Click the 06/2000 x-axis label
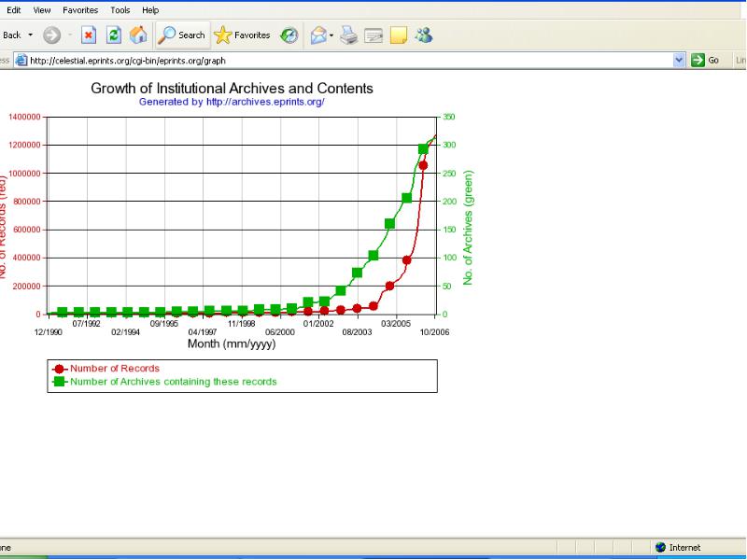The image size is (747, 560). pyautogui.click(x=280, y=332)
